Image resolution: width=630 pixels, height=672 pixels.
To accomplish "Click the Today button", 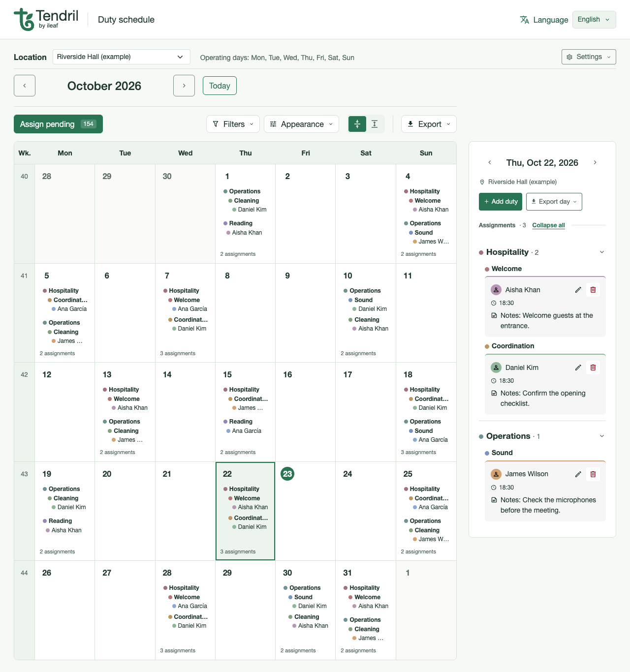I will (x=220, y=86).
